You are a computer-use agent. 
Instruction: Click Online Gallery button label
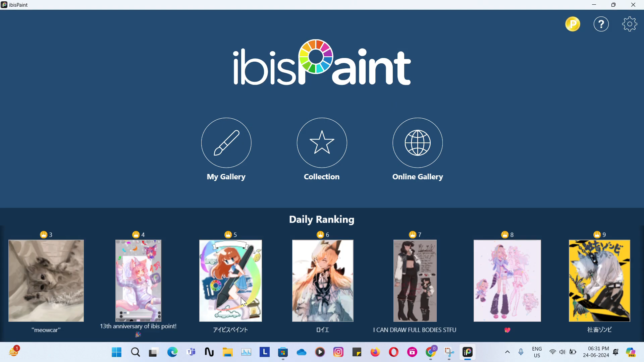(x=418, y=176)
